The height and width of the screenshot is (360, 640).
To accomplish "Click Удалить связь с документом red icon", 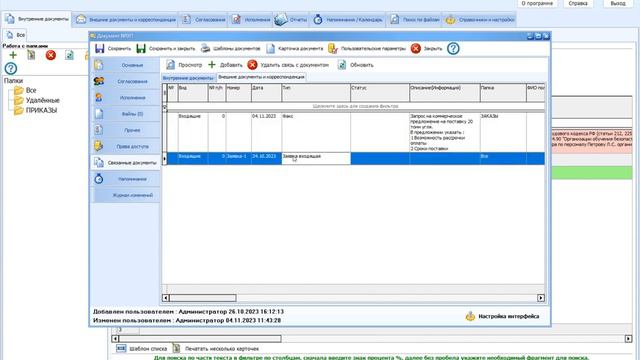I will coord(252,64).
